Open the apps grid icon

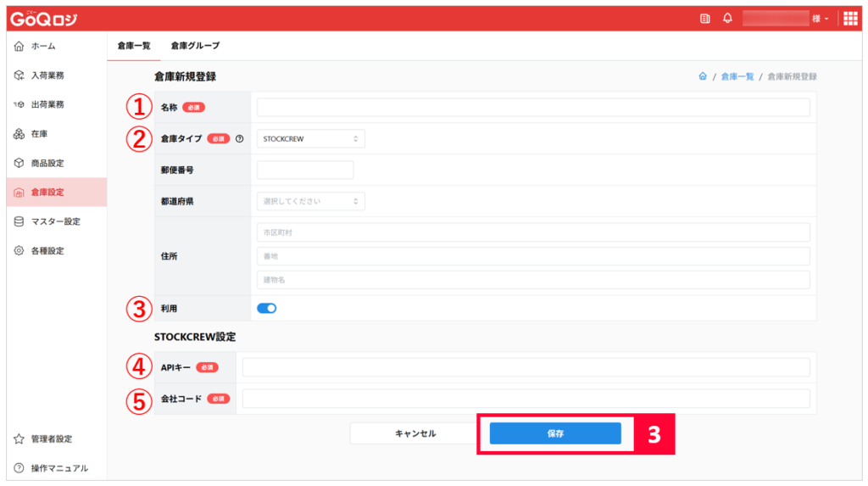point(850,19)
